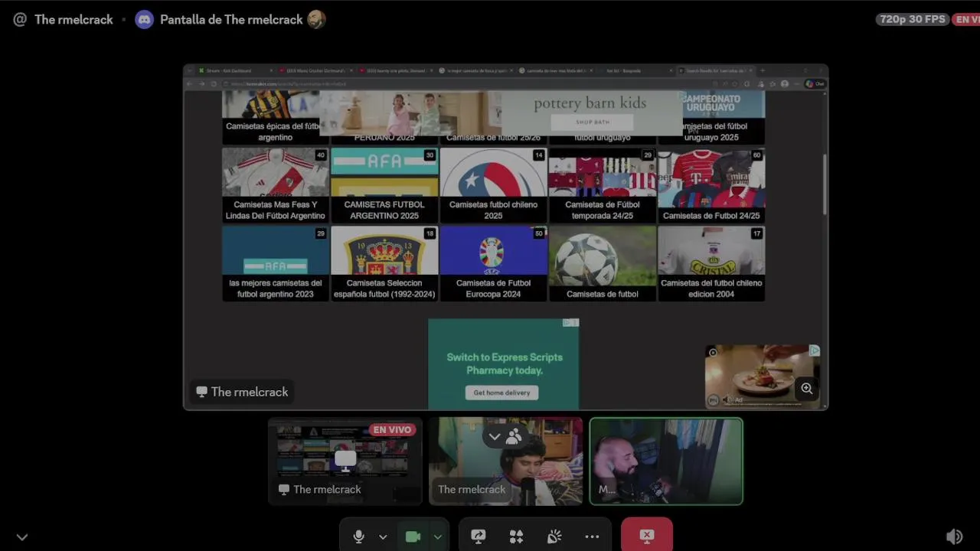Image resolution: width=980 pixels, height=551 pixels.
Task: Open CAMISETAS FUTBOL ARGENTINO 2025 card
Action: click(x=384, y=185)
